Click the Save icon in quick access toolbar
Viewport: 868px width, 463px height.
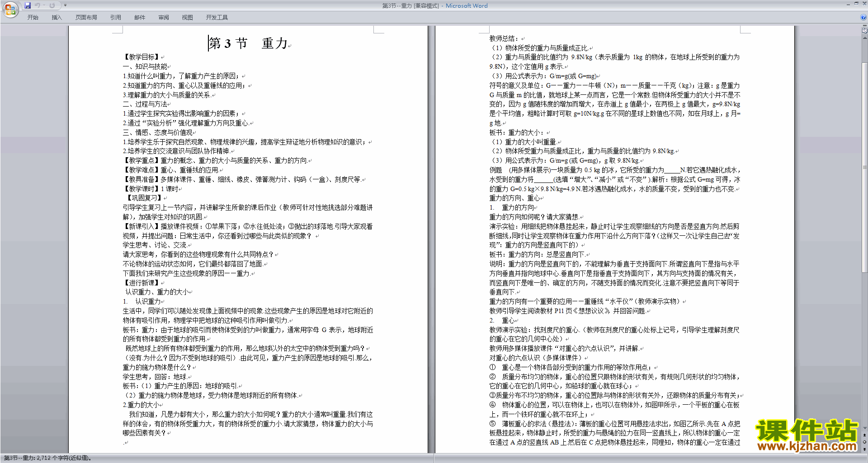[x=28, y=5]
